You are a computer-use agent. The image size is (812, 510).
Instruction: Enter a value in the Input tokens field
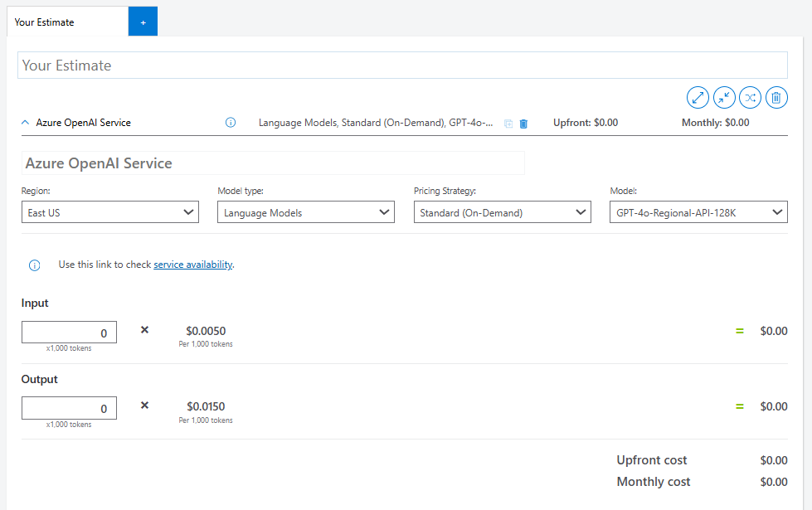pos(69,331)
